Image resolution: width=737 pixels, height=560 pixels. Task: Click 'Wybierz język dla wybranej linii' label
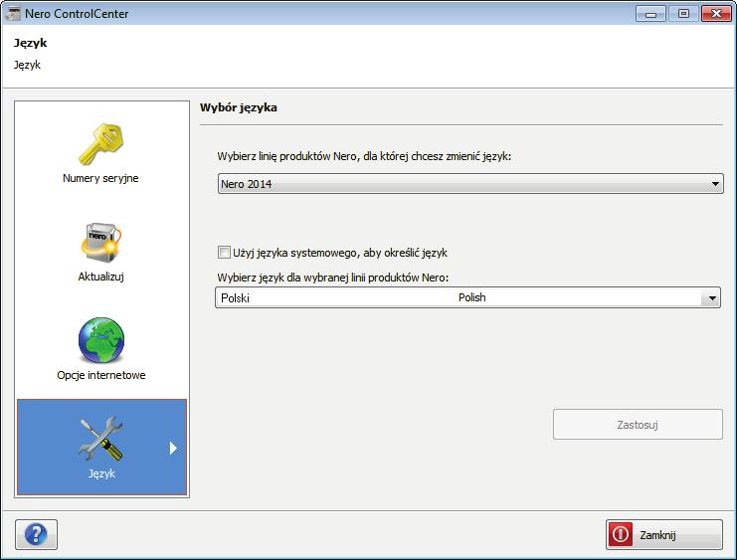(333, 278)
